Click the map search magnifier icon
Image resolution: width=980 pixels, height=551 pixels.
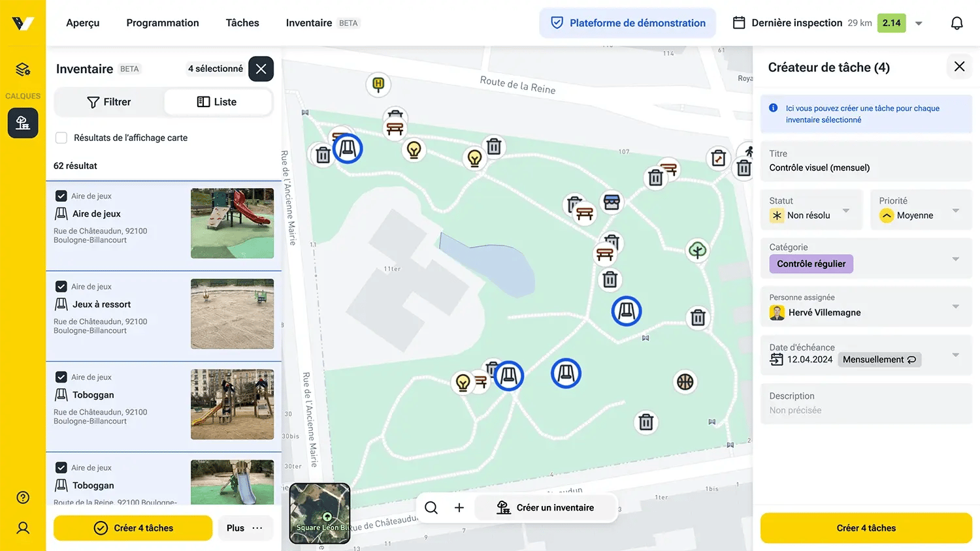point(431,508)
